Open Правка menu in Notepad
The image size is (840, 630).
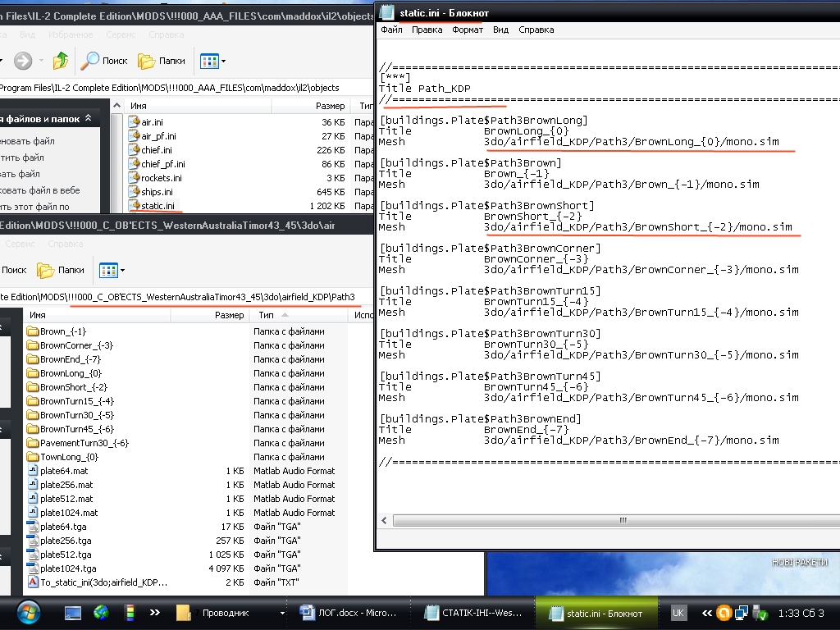[427, 30]
